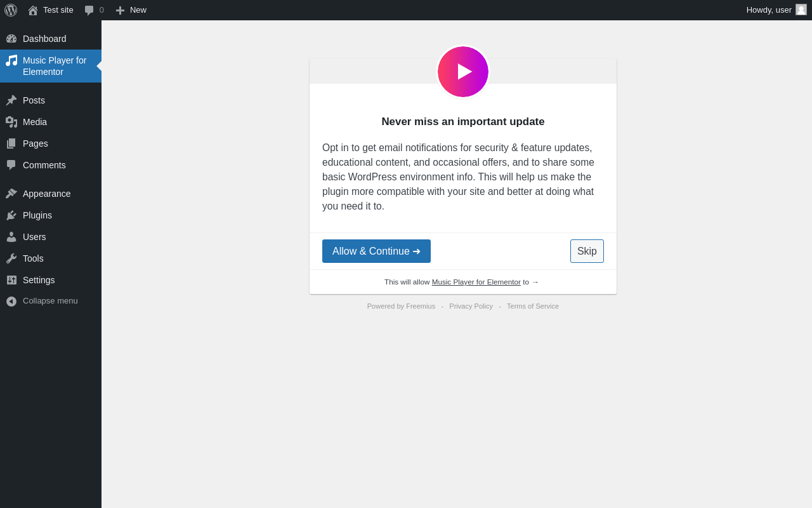Open Comments in the sidebar
The width and height of the screenshot is (812, 508).
tap(51, 165)
